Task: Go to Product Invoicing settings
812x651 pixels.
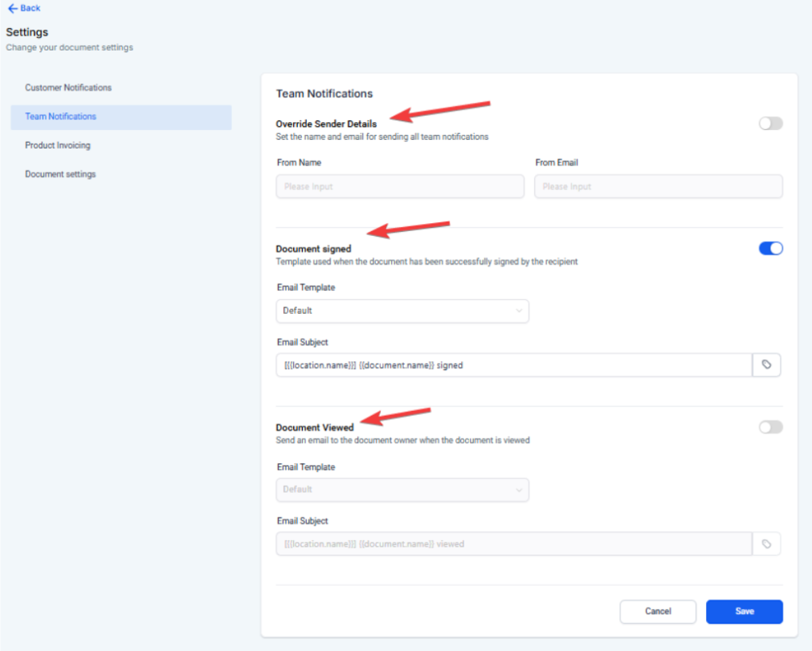Action: tap(58, 145)
